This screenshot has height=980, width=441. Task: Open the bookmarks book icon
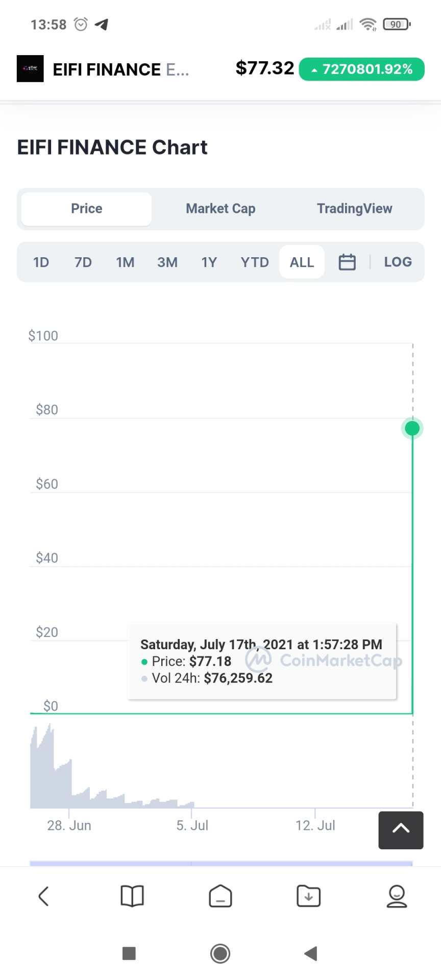tap(132, 896)
